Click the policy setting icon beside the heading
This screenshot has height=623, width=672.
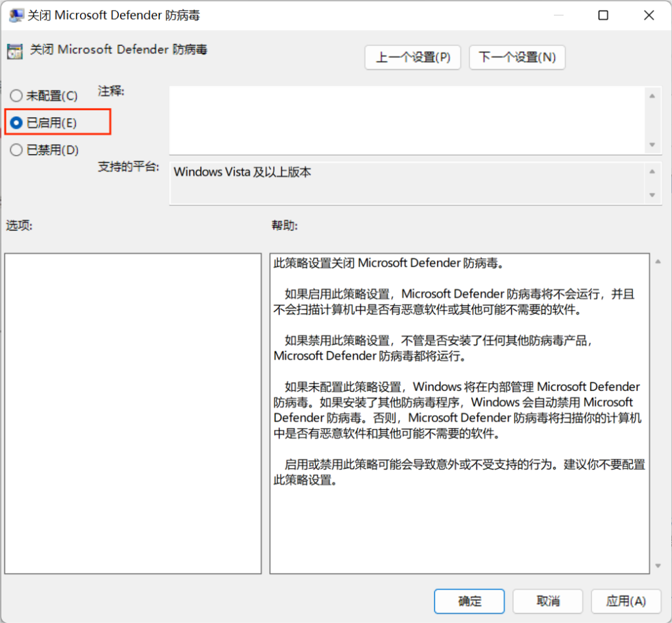(x=14, y=51)
